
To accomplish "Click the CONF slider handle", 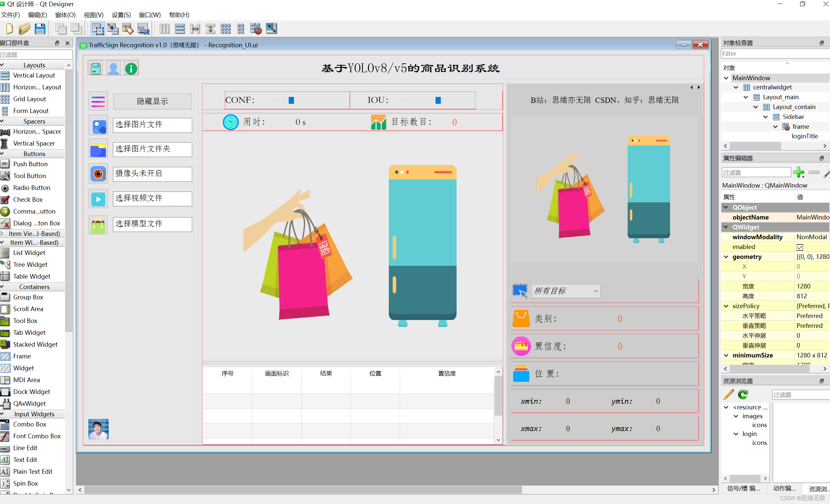I will tap(291, 100).
